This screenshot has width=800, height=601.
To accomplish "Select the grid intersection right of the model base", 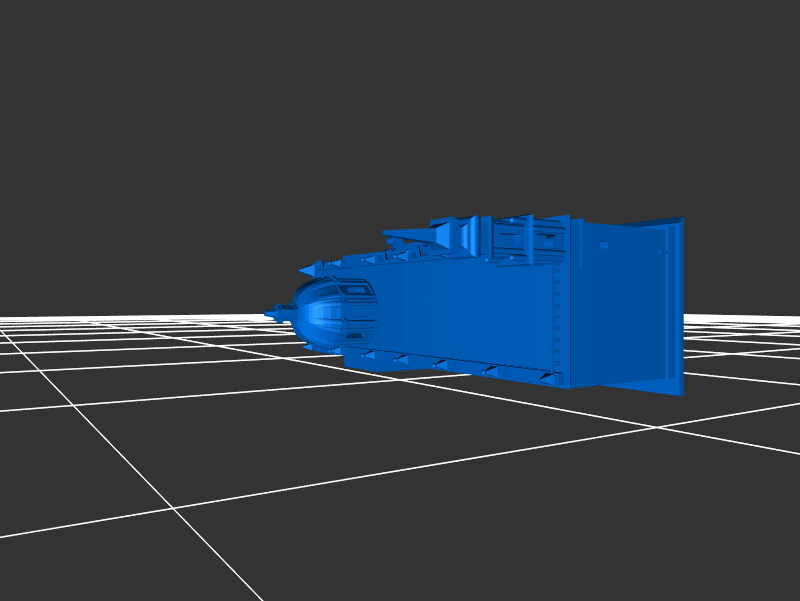I will pyautogui.click(x=657, y=427).
